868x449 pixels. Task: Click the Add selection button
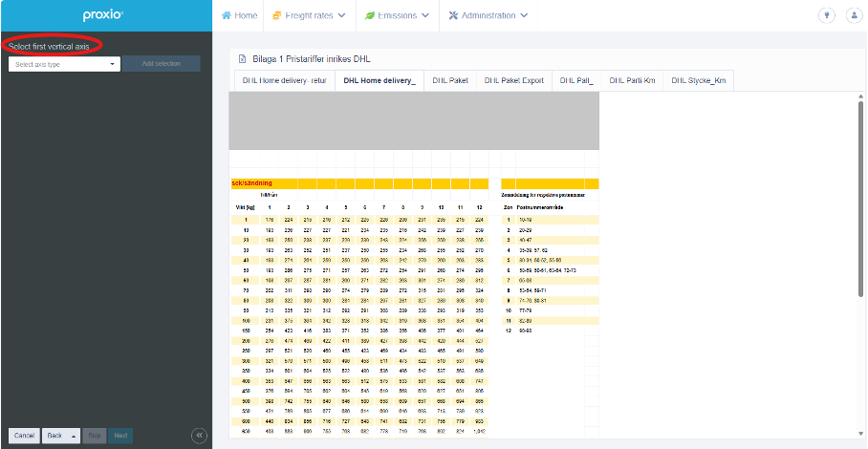pyautogui.click(x=162, y=64)
